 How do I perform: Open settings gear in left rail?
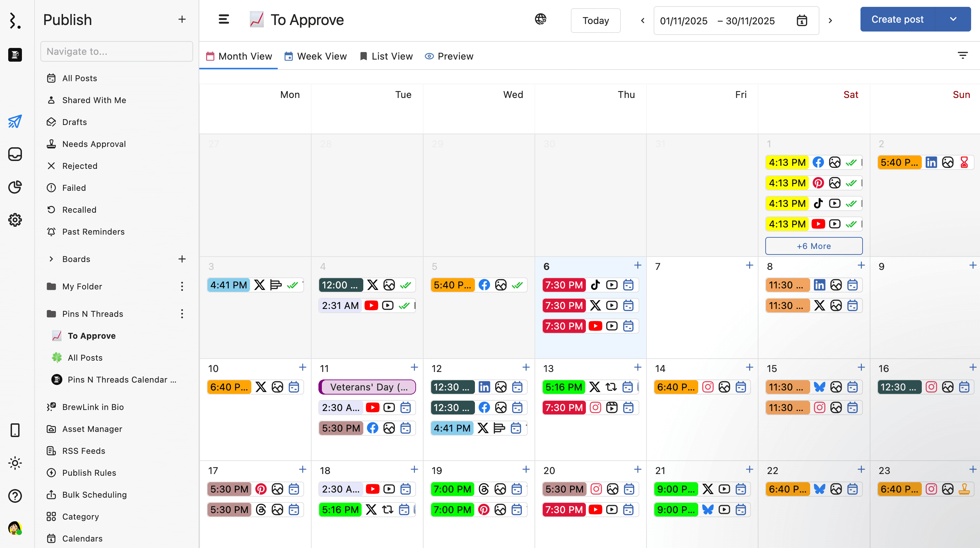15,220
